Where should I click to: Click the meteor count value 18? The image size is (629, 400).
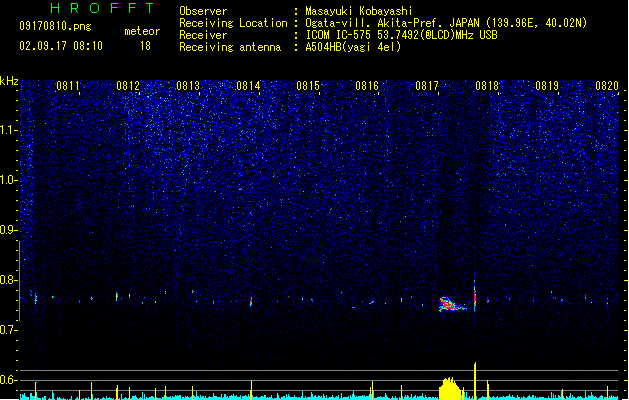[x=145, y=46]
